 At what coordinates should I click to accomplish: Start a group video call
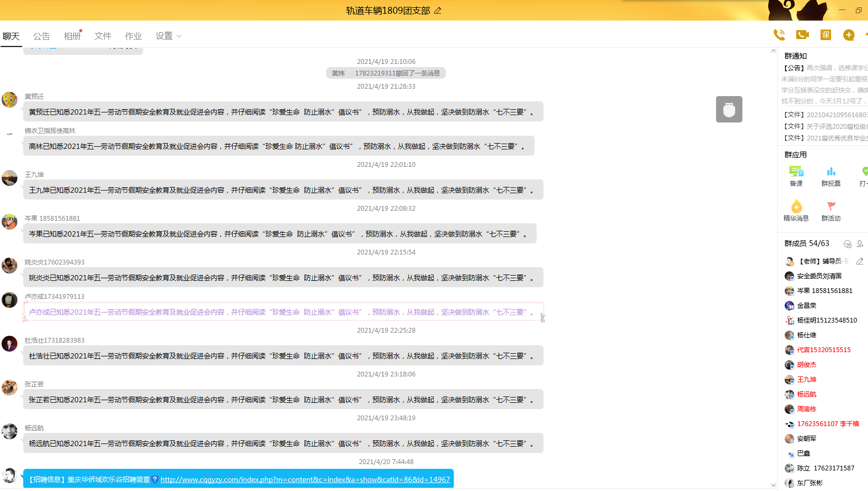[802, 35]
